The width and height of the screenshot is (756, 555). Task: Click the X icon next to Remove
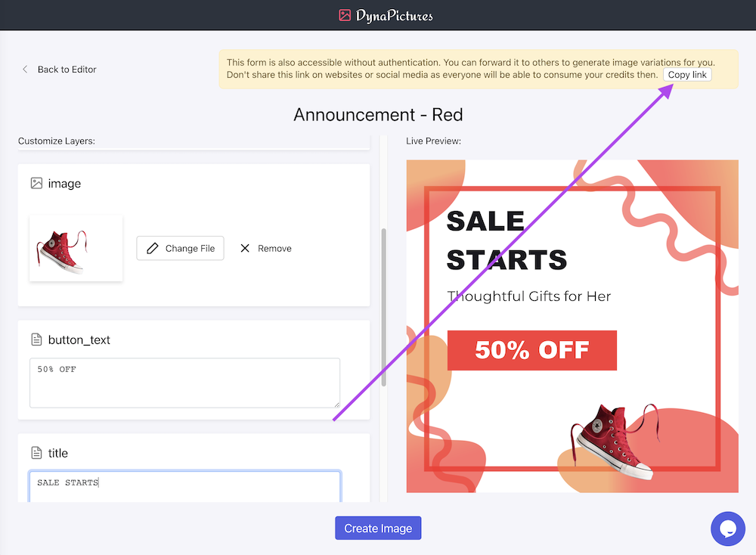pos(245,248)
